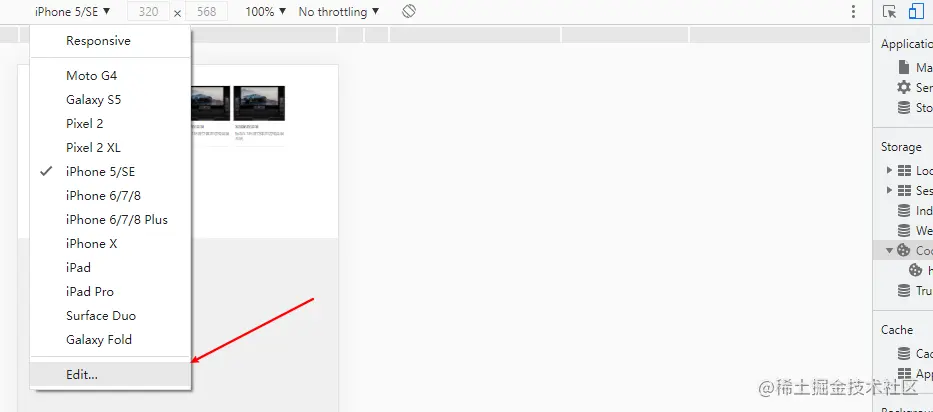Click the height field showing 568

click(206, 12)
